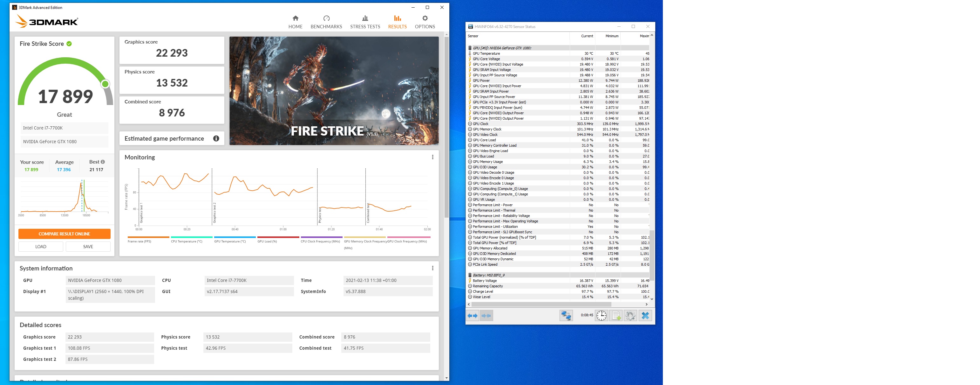
Task: Select the GPU Core Load sensor row
Action: (x=558, y=140)
